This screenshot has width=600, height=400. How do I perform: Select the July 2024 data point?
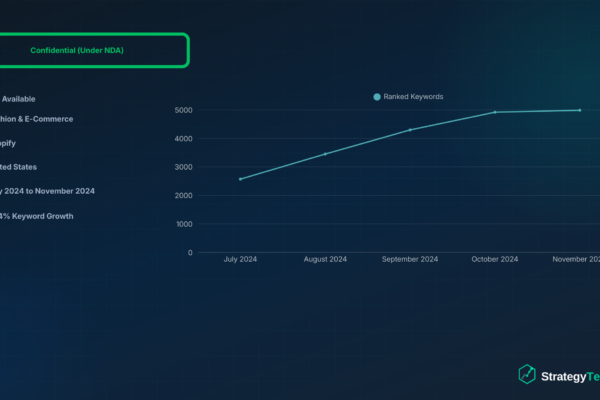point(240,179)
